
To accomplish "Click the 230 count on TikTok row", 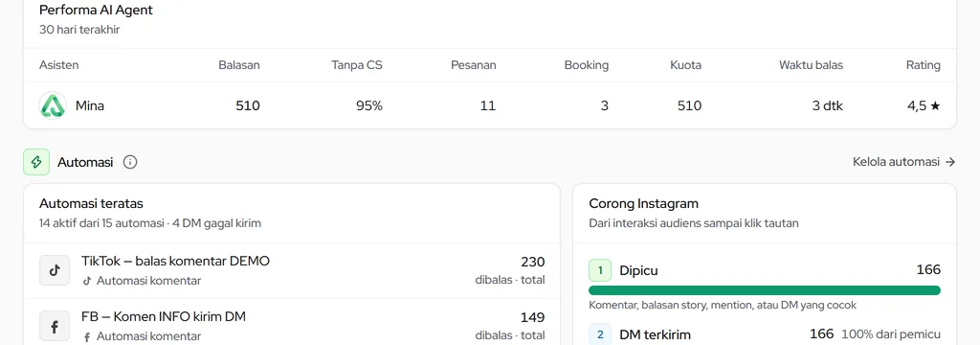I will point(532,262).
